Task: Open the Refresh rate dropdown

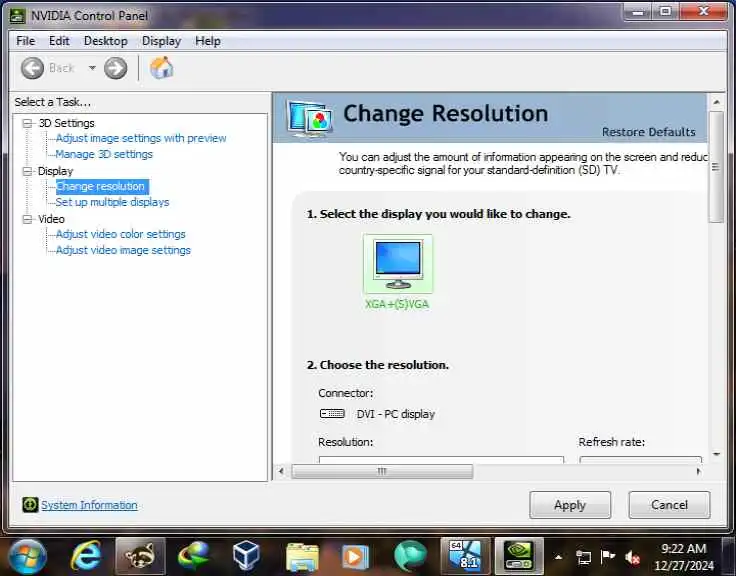Action: click(x=641, y=459)
